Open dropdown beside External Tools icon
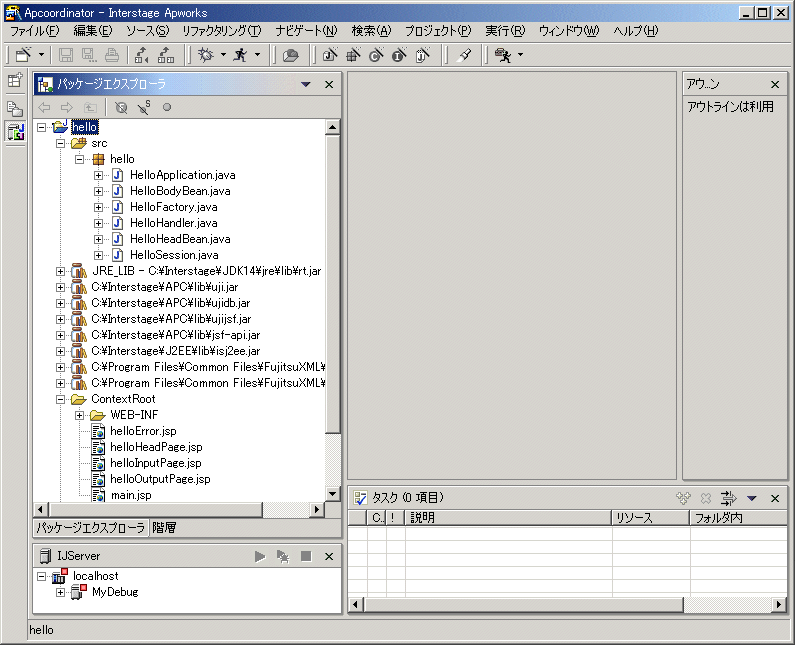The width and height of the screenshot is (795, 645). pyautogui.click(x=520, y=55)
